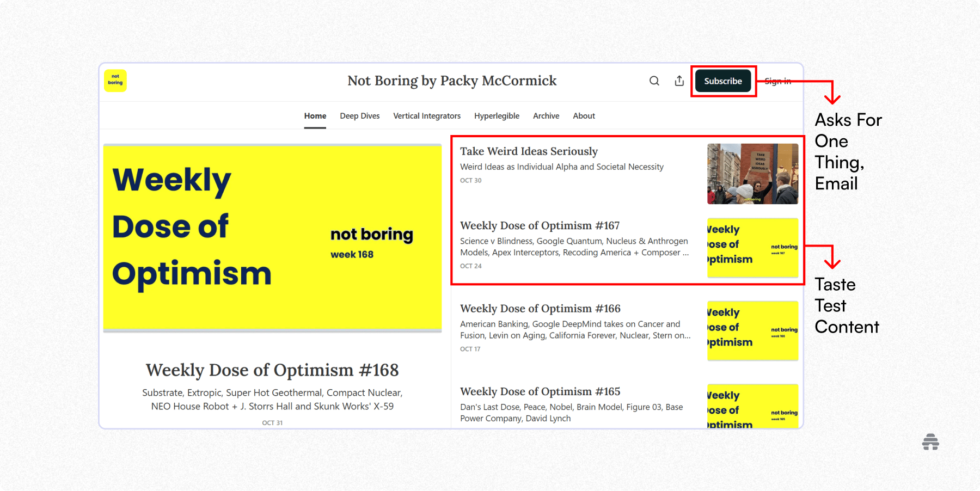This screenshot has height=491, width=980.
Task: Click the week 165 yellow thumbnail
Action: click(x=752, y=406)
